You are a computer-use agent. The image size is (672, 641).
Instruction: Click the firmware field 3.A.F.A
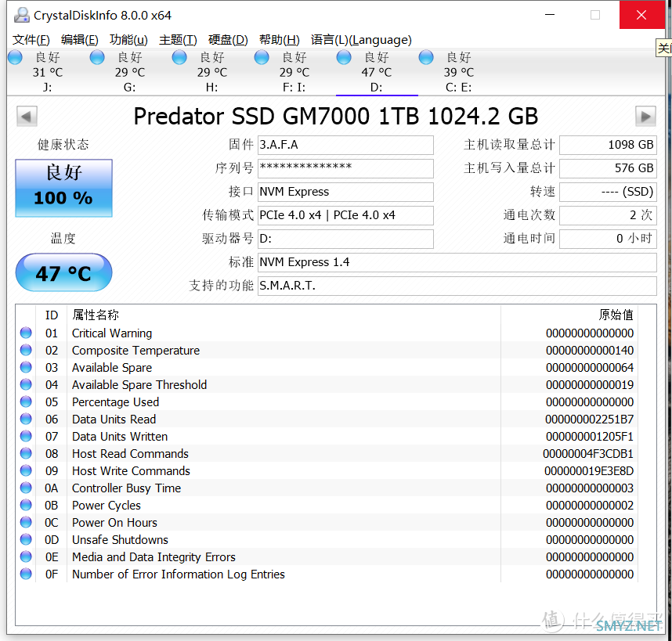point(345,145)
